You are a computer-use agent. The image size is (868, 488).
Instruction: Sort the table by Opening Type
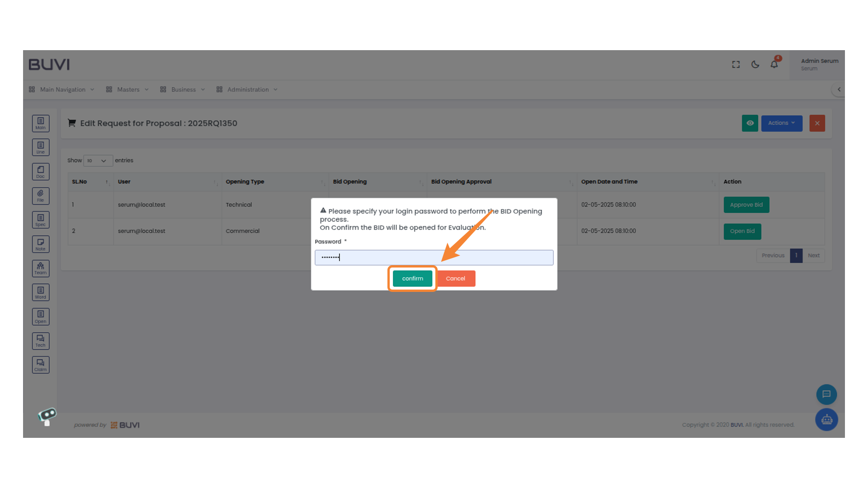[x=245, y=182]
